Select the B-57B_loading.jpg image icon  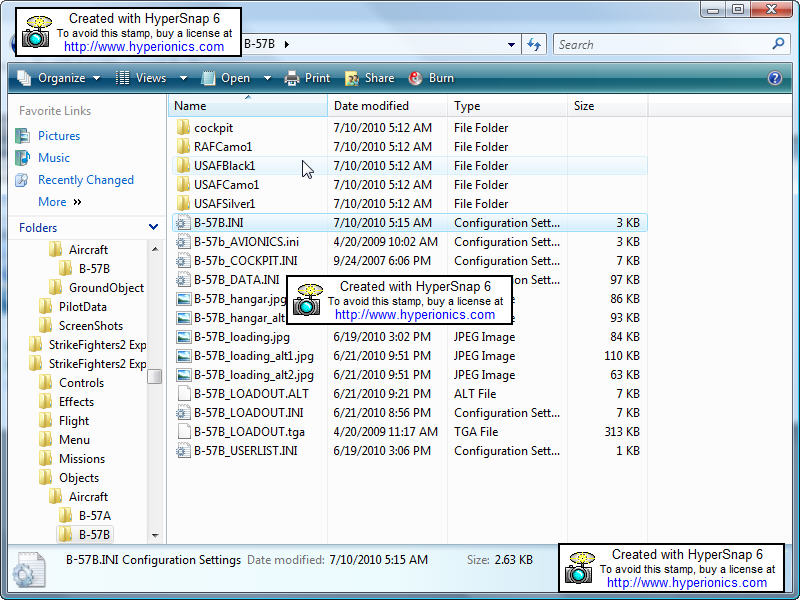(x=183, y=337)
